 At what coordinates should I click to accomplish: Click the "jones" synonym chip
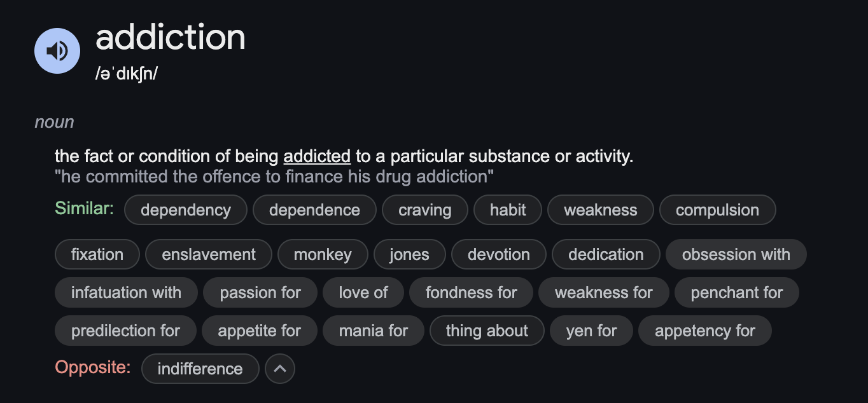(409, 255)
